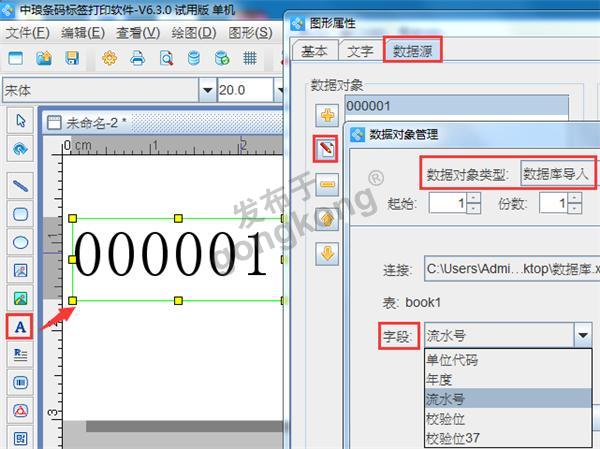Select the rounded rectangle tool

click(x=20, y=214)
